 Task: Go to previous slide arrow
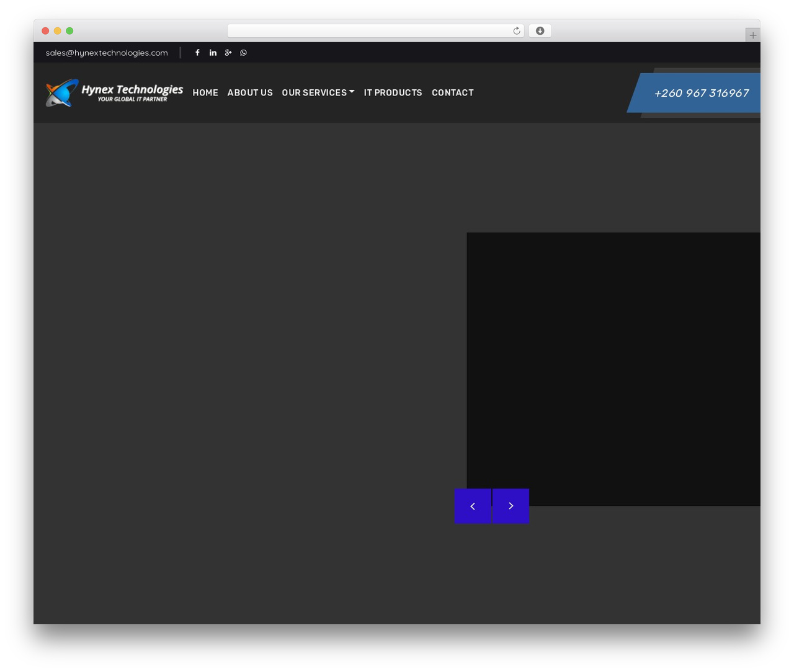point(473,506)
